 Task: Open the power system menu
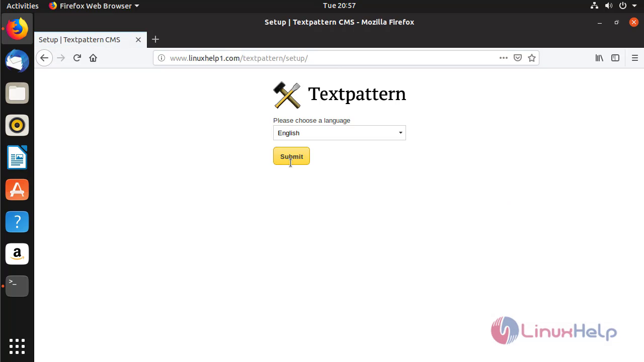[x=627, y=6]
